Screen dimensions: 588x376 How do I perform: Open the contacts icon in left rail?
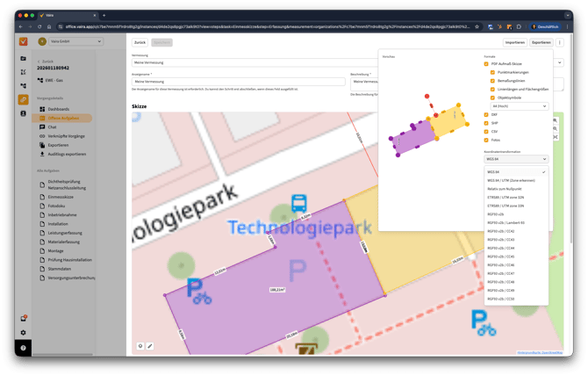pos(24,113)
